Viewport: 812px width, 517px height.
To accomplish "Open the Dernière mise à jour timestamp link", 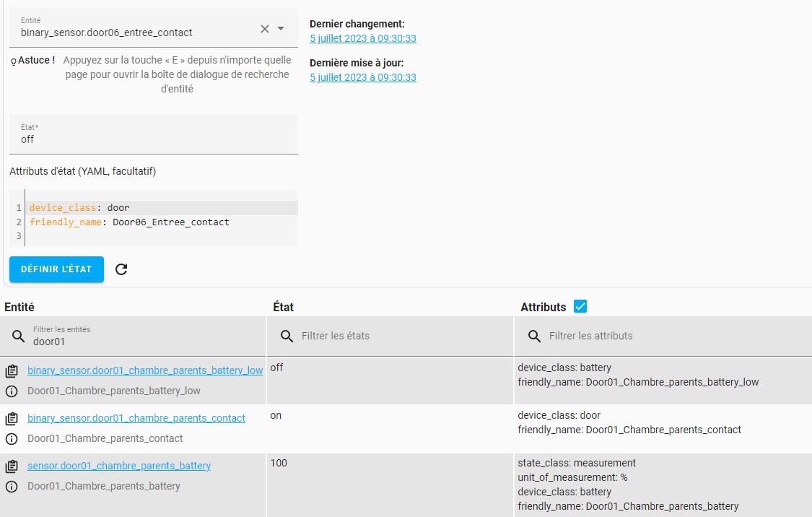I will click(x=362, y=77).
